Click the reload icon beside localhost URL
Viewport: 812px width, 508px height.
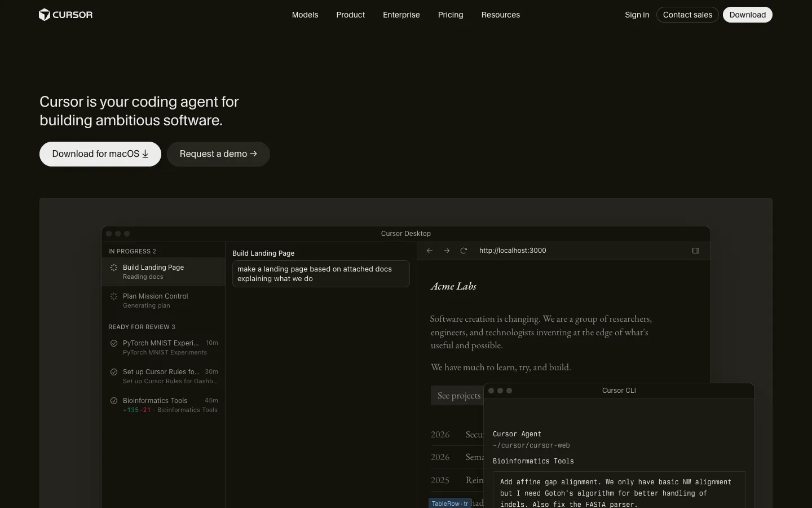coord(464,251)
